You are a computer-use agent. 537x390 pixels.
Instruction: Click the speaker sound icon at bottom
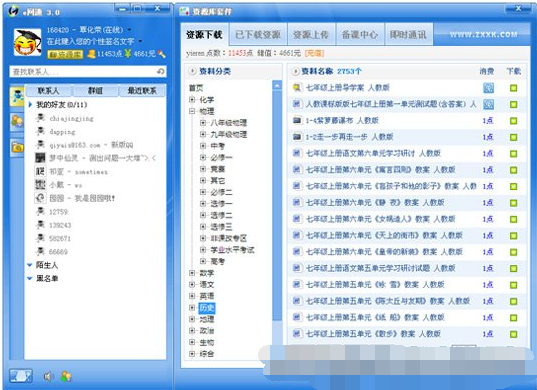click(x=48, y=377)
